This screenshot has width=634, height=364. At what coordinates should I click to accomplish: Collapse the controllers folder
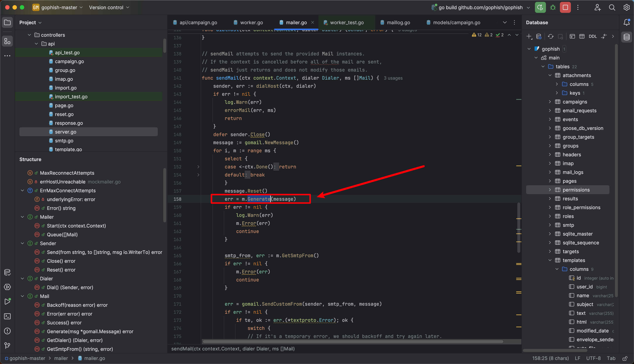click(x=29, y=35)
